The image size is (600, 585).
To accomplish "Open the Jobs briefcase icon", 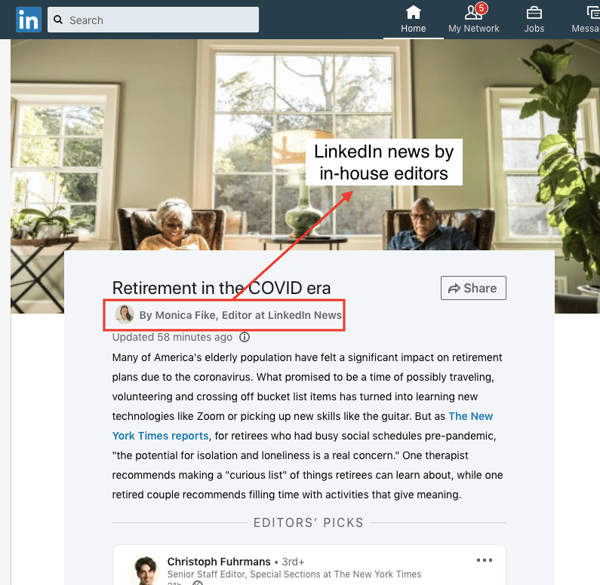I will (x=534, y=13).
